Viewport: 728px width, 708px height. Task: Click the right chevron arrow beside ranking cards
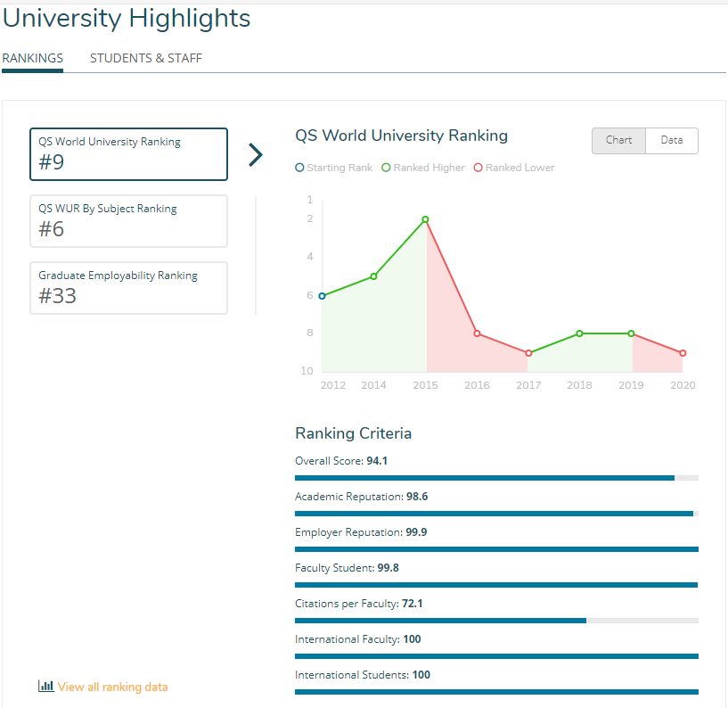tap(256, 154)
